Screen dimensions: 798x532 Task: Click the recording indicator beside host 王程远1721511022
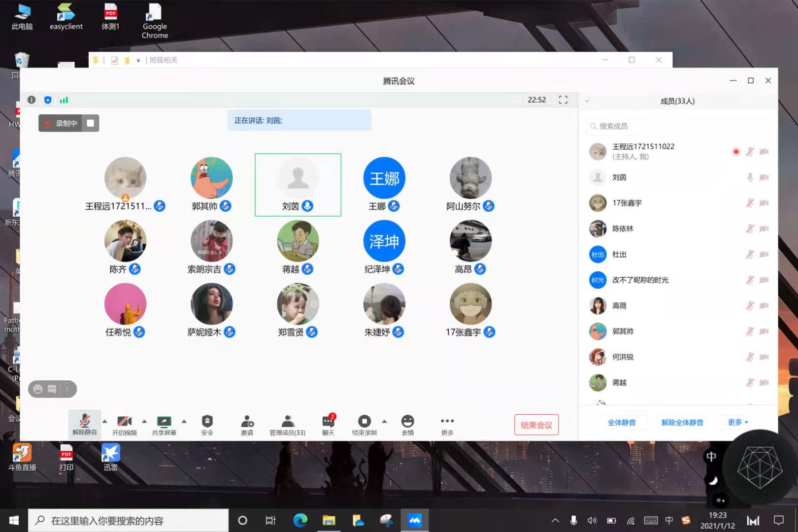click(x=736, y=152)
